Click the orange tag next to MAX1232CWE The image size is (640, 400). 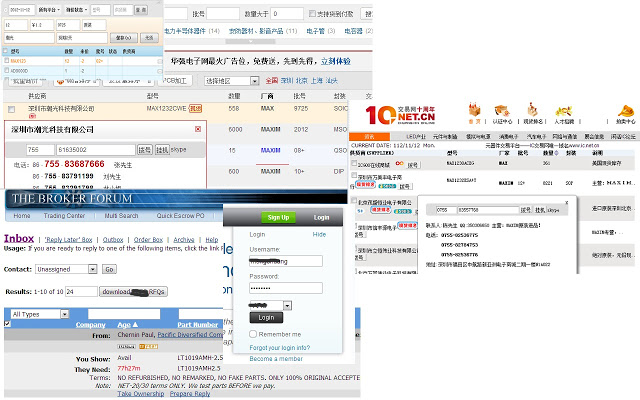196,109
